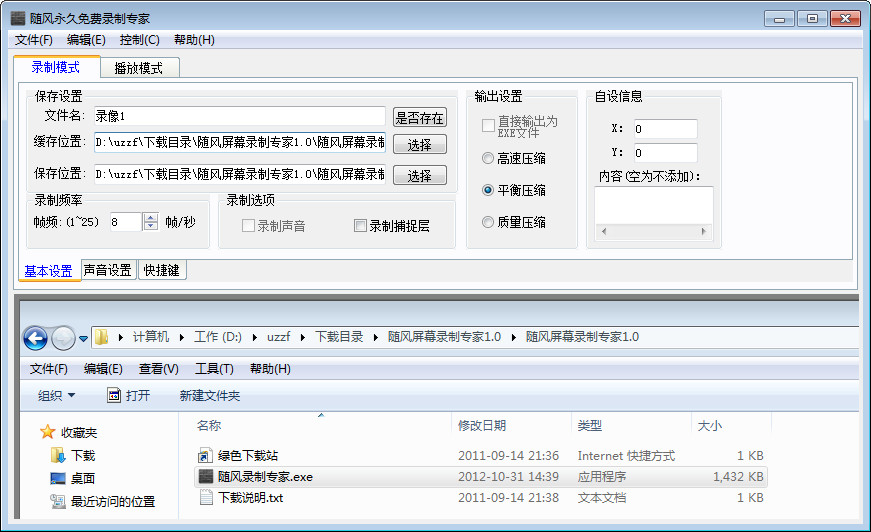Image resolution: width=871 pixels, height=532 pixels.
Task: Click the 是否存在 button
Action: [419, 118]
